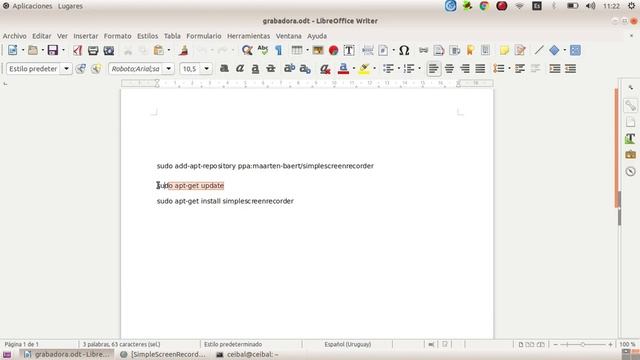Open shapes dropdown arrow
The width and height of the screenshot is (640, 360).
click(564, 50)
